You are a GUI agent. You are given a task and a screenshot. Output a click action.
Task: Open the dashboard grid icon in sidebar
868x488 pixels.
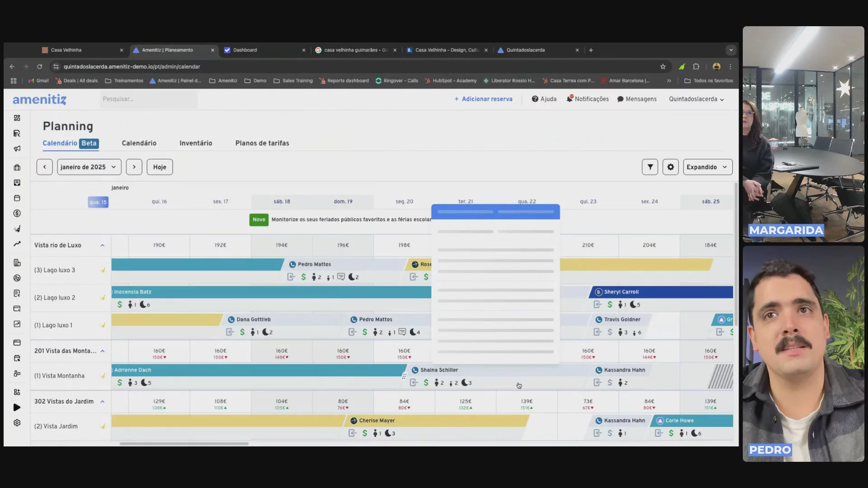[x=17, y=118]
